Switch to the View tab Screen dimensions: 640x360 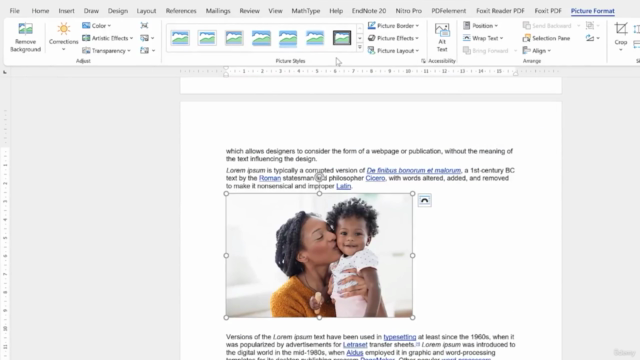point(275,11)
